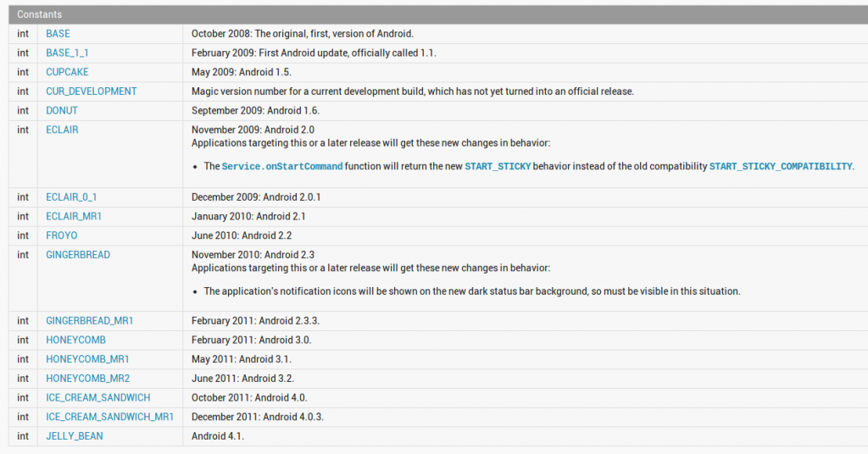The height and width of the screenshot is (454, 868).
Task: Select text 'February 2011: Android 2.3.3.'
Action: coord(256,321)
